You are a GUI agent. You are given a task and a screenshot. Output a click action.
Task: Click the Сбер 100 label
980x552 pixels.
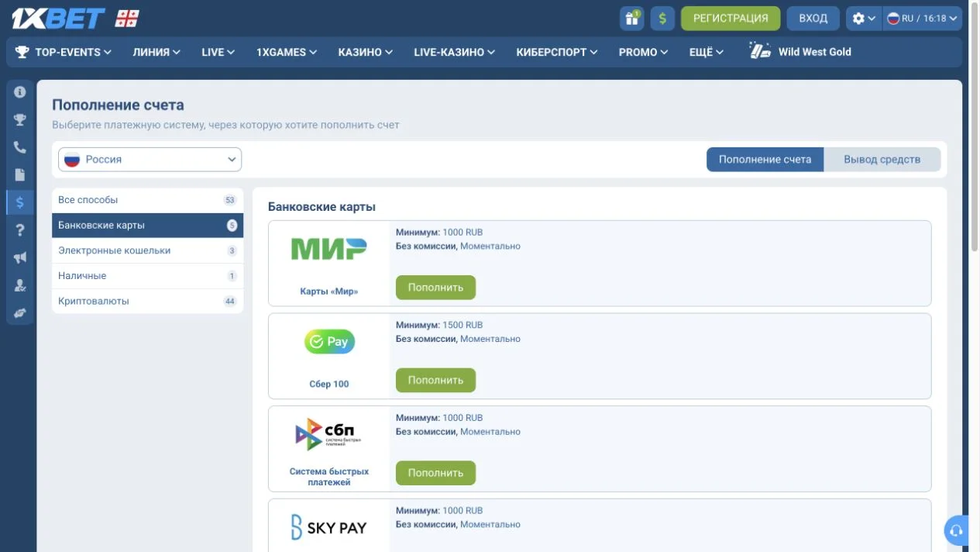coord(329,385)
